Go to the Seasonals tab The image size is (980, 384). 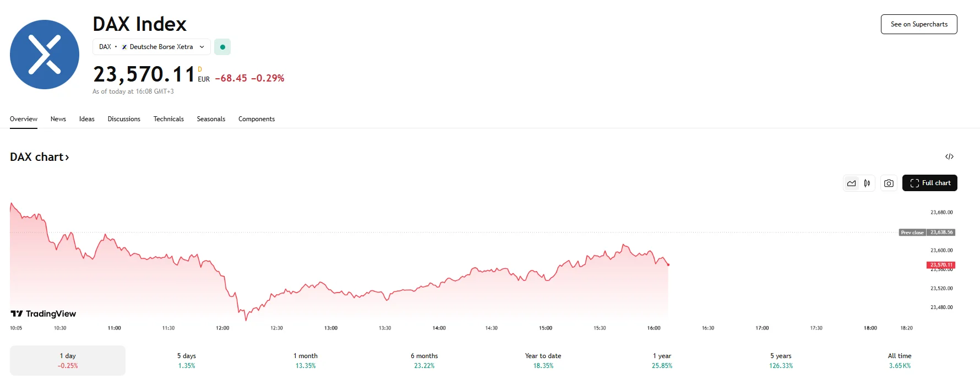211,119
